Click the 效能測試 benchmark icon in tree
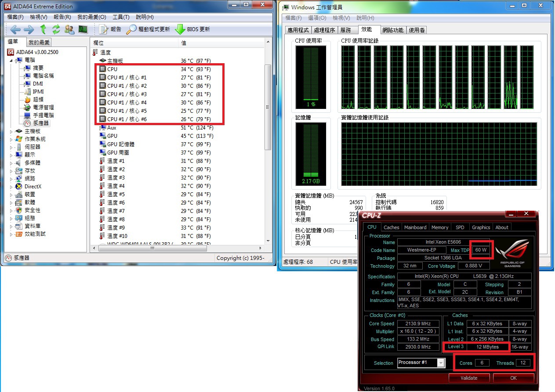 19,234
